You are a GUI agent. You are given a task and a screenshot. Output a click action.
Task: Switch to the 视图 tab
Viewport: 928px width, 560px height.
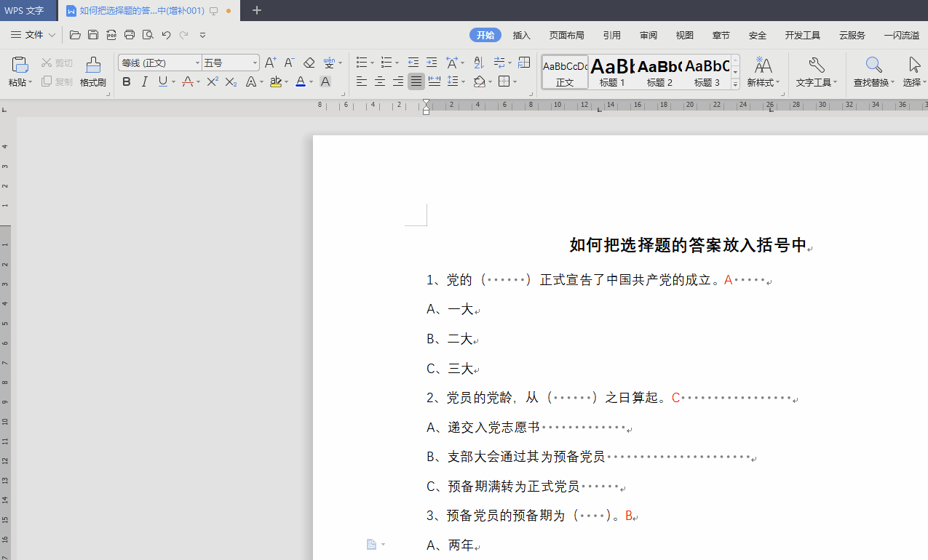(685, 35)
